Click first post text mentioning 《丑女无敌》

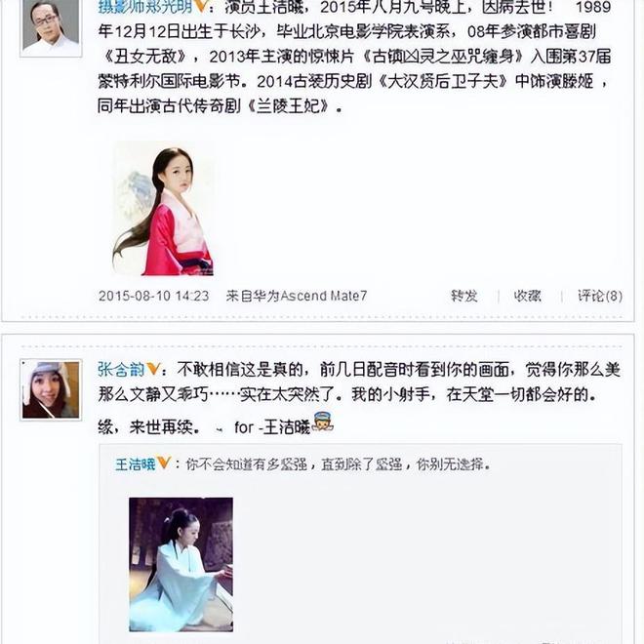[x=354, y=57]
